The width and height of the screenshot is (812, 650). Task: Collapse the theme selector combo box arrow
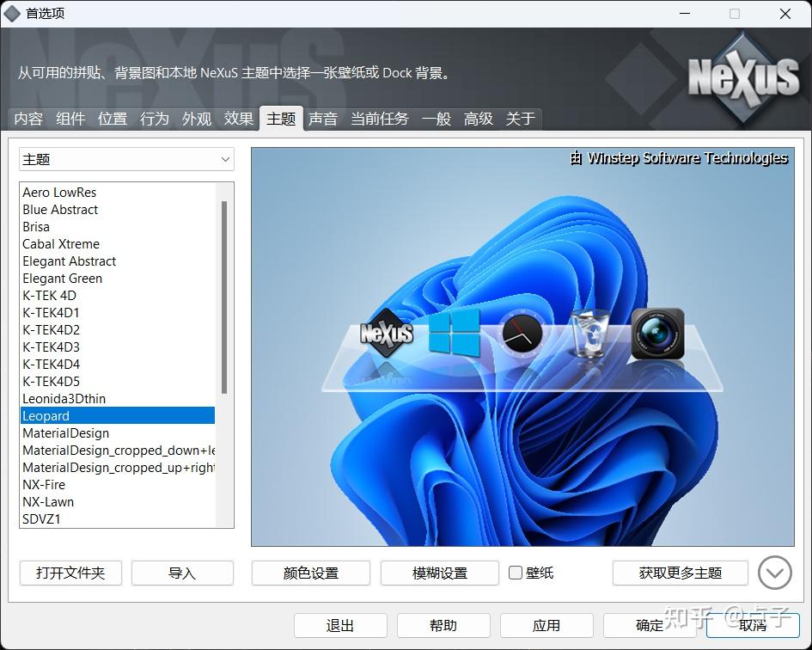(224, 159)
